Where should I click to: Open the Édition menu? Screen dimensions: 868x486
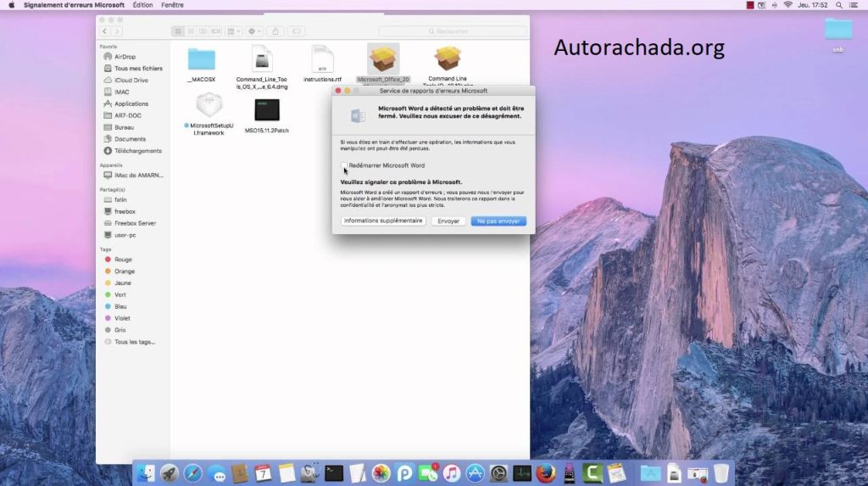142,5
